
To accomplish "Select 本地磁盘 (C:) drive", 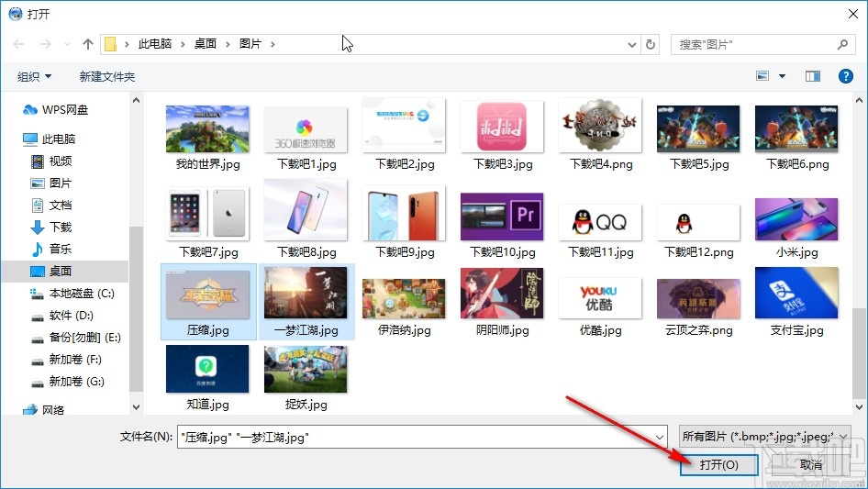I will click(81, 293).
